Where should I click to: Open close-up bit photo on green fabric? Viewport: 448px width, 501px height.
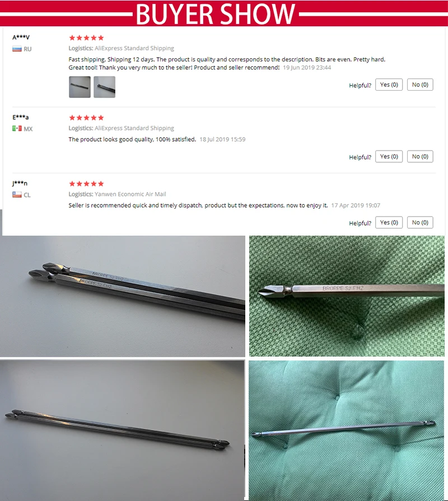click(347, 296)
